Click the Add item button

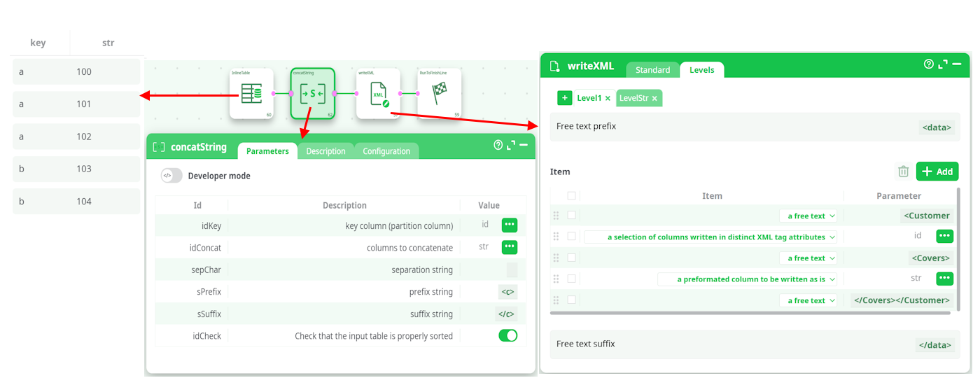point(937,171)
